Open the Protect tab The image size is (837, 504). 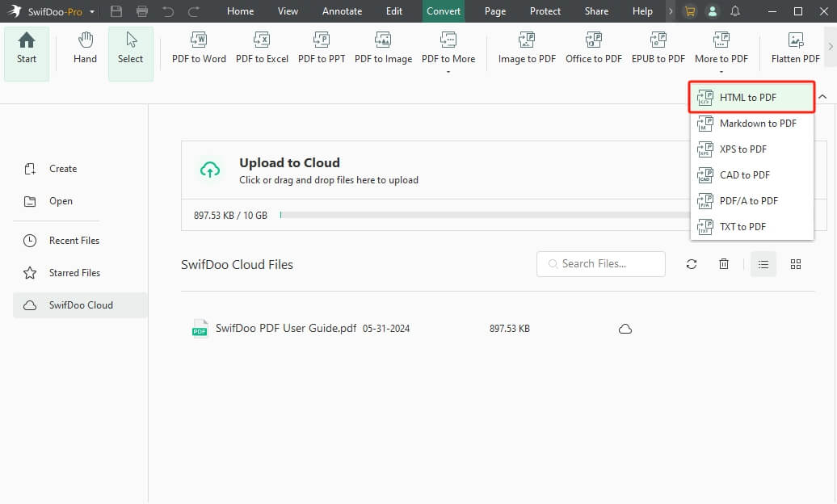(x=545, y=11)
